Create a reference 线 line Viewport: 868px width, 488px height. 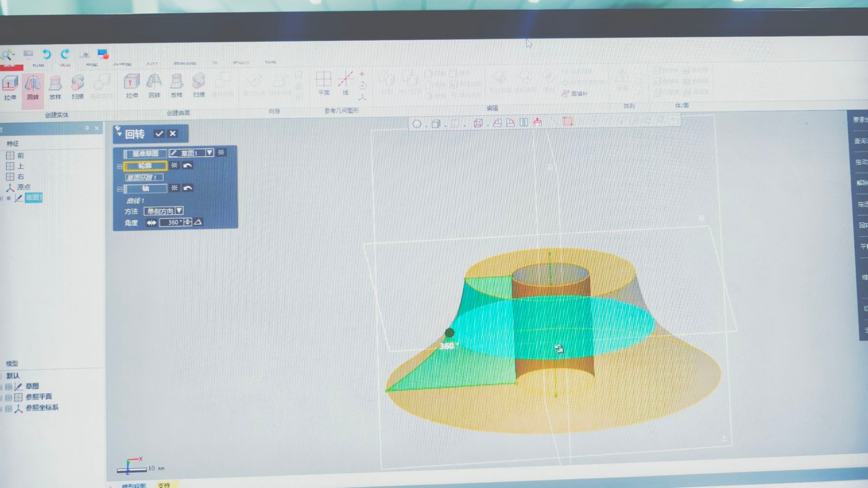point(345,83)
